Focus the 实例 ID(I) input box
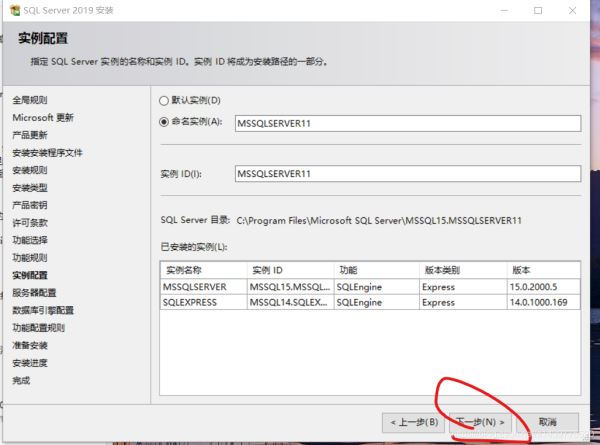This screenshot has height=445, width=600. coord(406,173)
